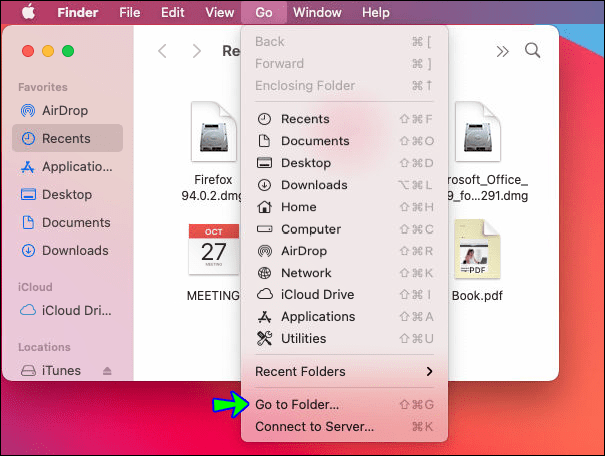Image resolution: width=605 pixels, height=456 pixels.
Task: Click 'Desktop' text in the Go menu
Action: coord(306,163)
